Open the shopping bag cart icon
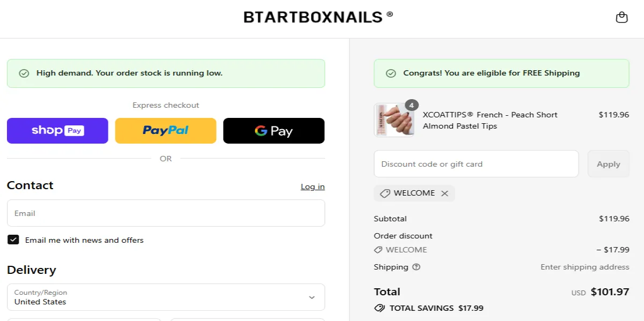The height and width of the screenshot is (321, 644). [621, 17]
